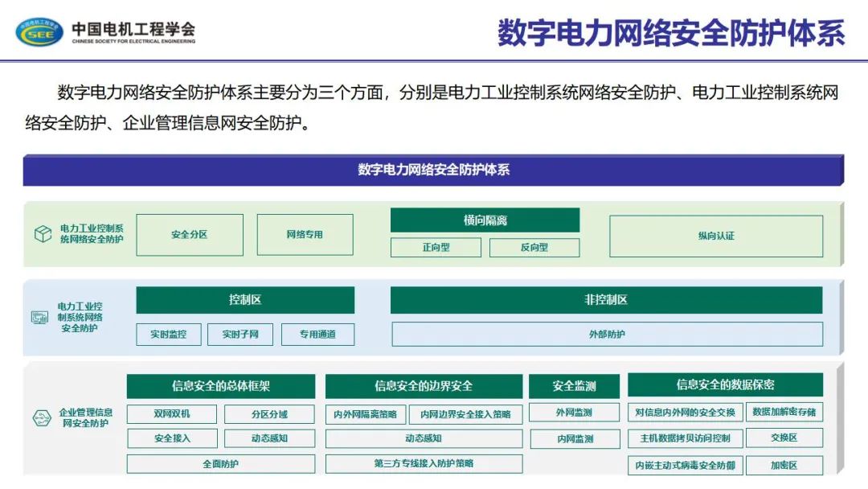The height and width of the screenshot is (489, 868).
Task: Click the cube icon beside 安全分区 row
Action: point(43,234)
